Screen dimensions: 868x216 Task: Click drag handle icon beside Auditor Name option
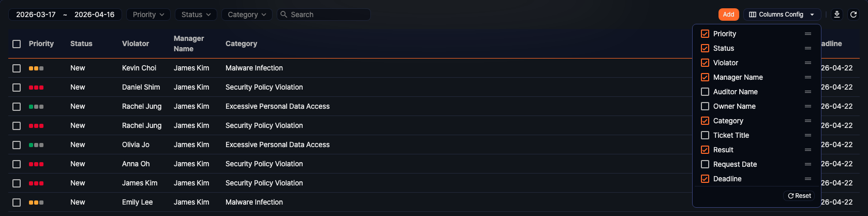(x=807, y=92)
